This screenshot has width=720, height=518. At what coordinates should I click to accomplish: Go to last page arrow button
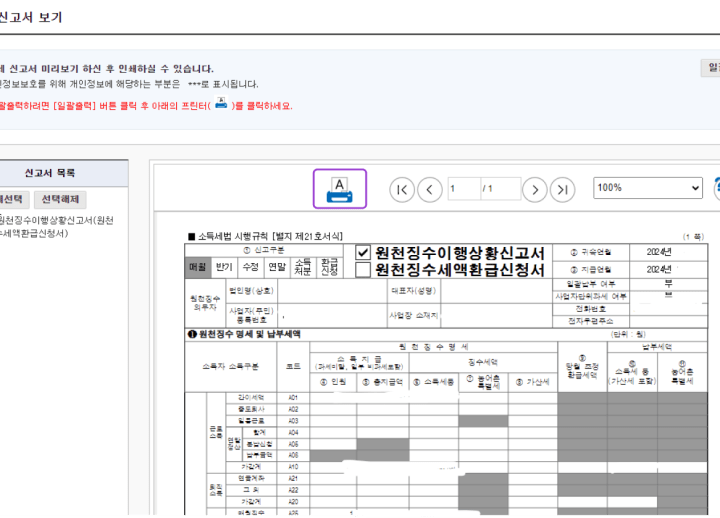pos(562,190)
